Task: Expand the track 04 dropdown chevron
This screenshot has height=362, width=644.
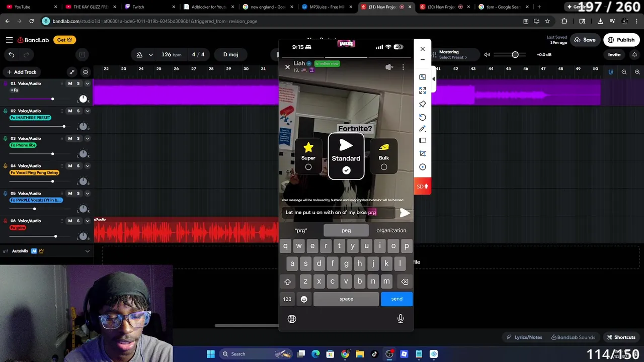Action: pos(87,166)
